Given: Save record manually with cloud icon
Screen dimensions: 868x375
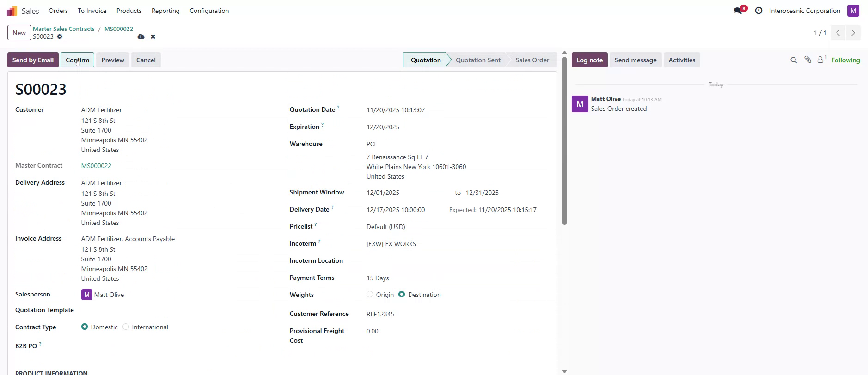Looking at the screenshot, I should coord(141,36).
